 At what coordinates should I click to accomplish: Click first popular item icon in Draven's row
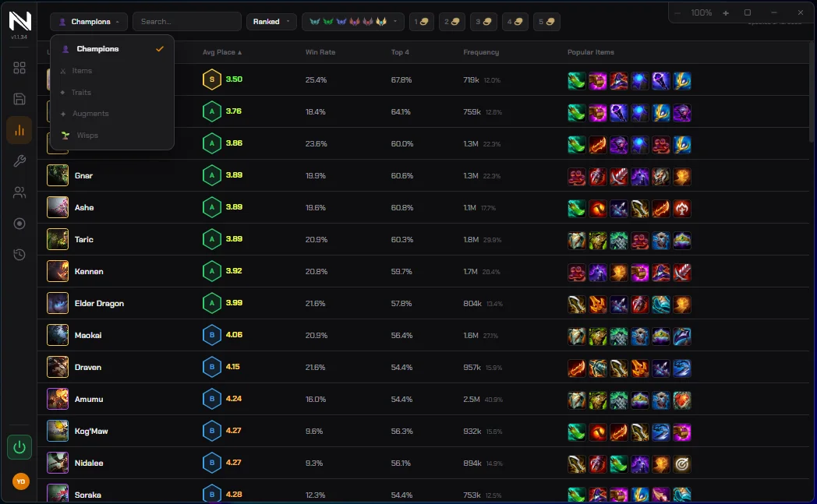577,368
